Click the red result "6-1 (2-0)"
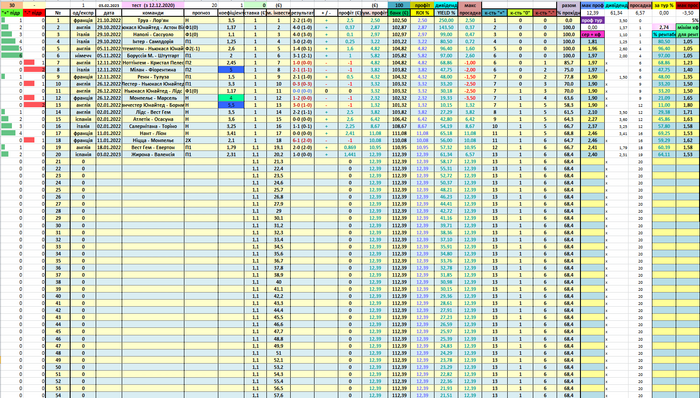 [x=302, y=140]
